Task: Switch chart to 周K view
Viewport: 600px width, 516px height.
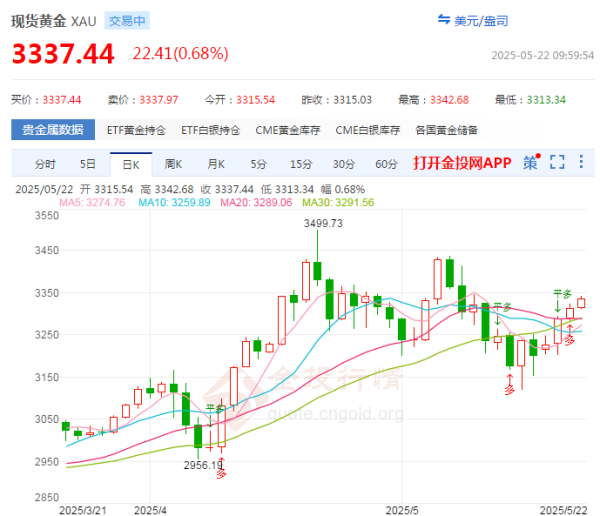Action: (x=173, y=164)
